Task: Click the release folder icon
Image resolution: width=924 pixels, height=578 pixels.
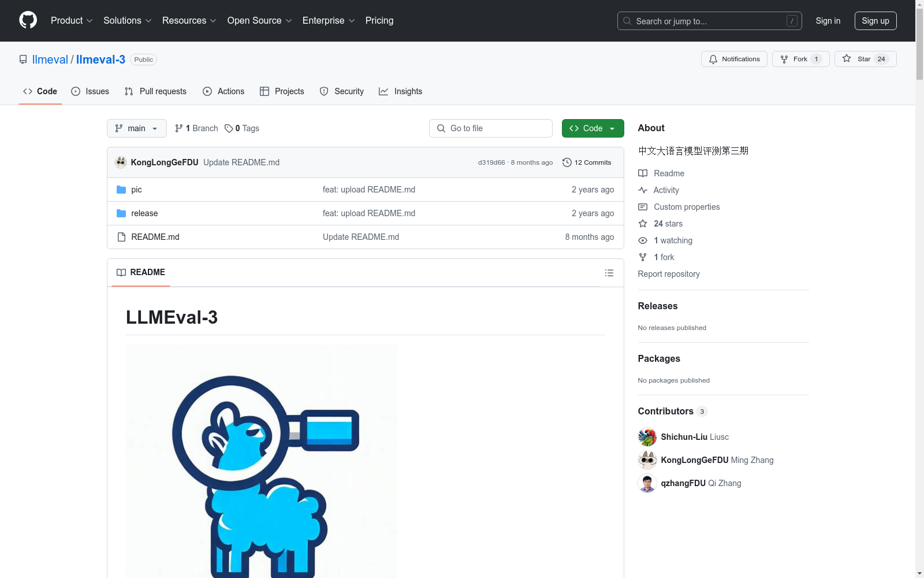Action: pyautogui.click(x=121, y=213)
